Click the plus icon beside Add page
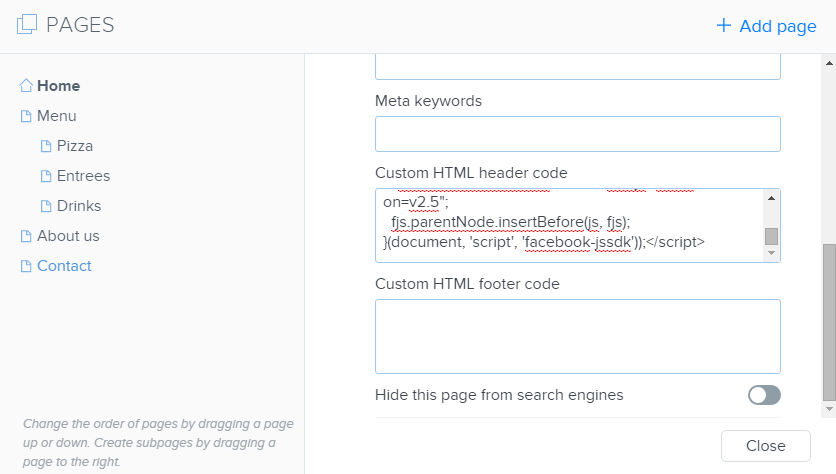 (x=724, y=26)
